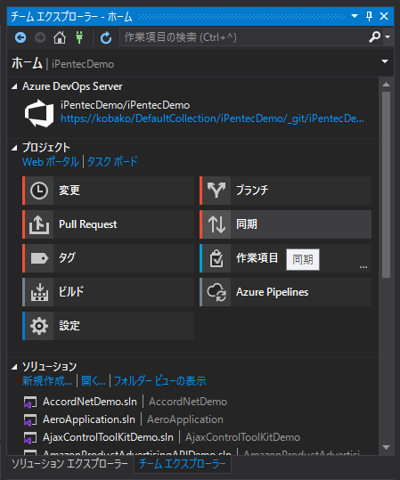Open the kobako repository URL link

coord(212,118)
